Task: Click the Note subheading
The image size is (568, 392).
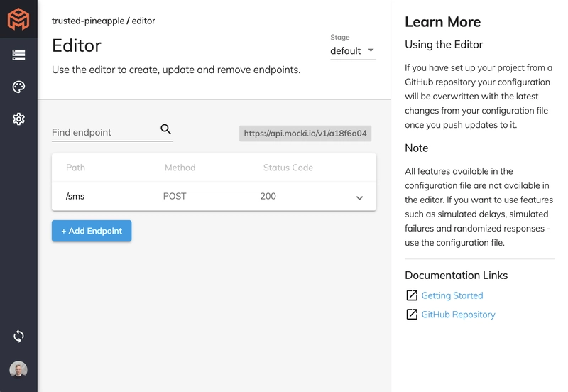Action: pos(417,148)
